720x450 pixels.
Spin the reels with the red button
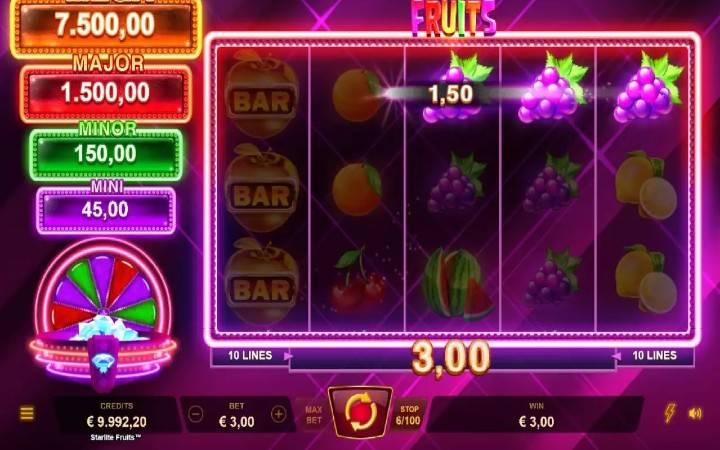coord(360,411)
